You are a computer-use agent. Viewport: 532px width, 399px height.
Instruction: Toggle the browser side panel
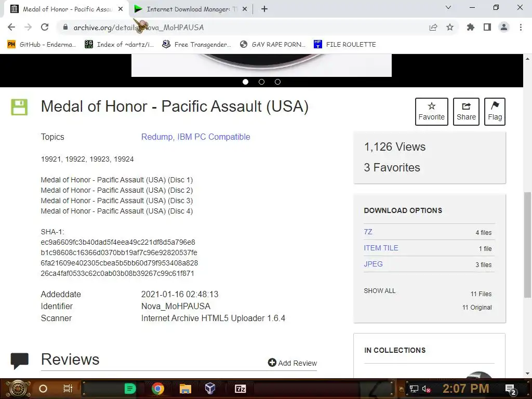click(487, 27)
